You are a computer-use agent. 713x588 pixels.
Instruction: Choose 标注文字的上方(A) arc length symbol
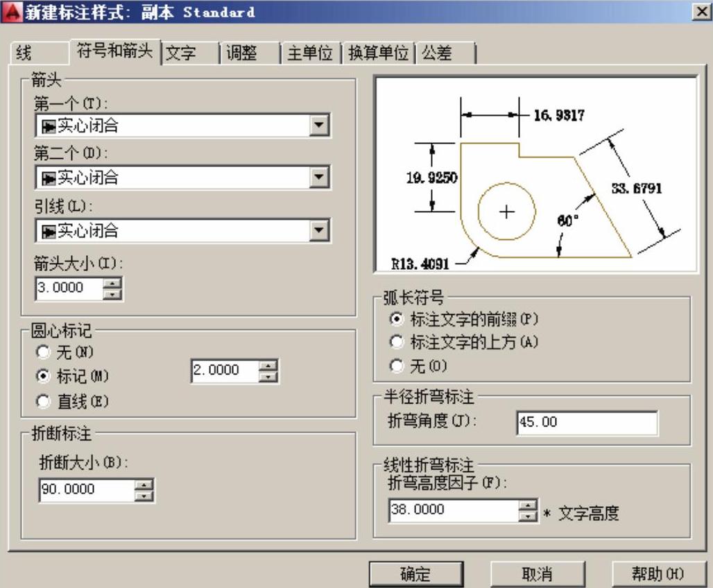397,342
